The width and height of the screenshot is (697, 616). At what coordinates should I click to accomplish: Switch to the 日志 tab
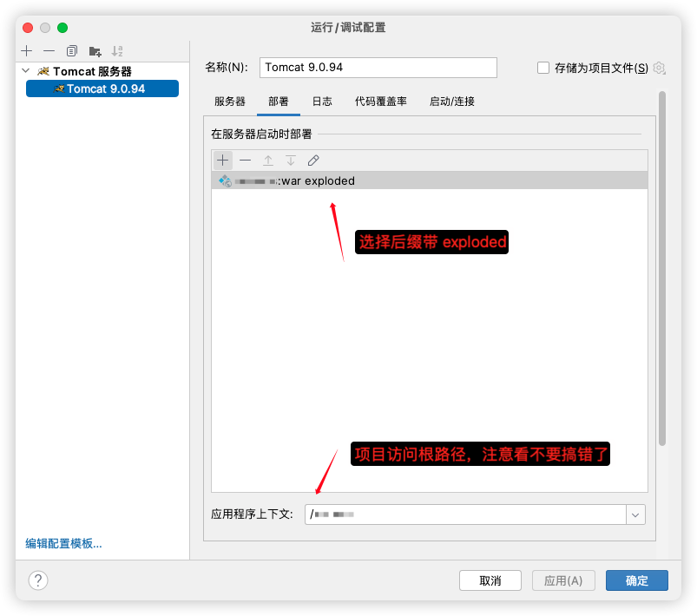coord(322,102)
